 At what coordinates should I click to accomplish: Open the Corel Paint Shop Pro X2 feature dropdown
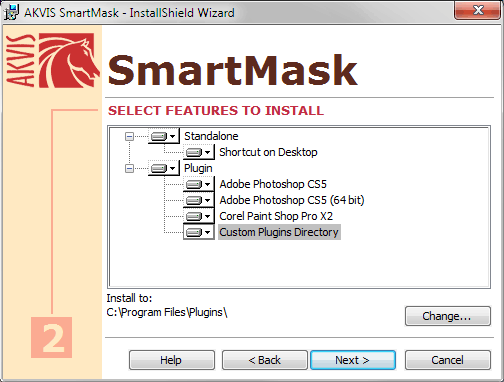[199, 216]
